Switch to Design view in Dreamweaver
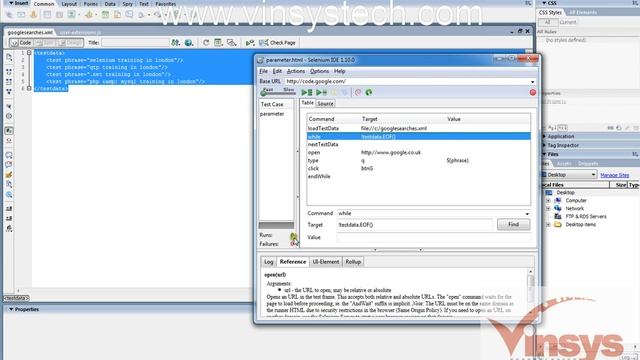 (70, 43)
